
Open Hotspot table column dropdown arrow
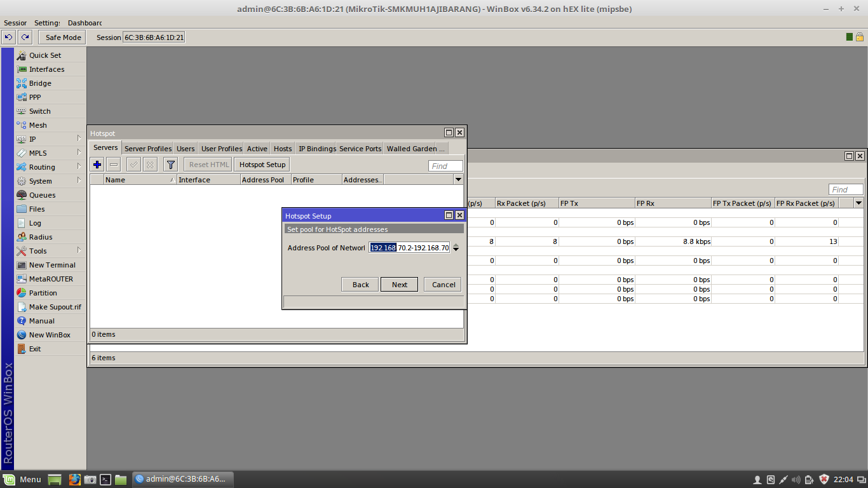click(459, 180)
